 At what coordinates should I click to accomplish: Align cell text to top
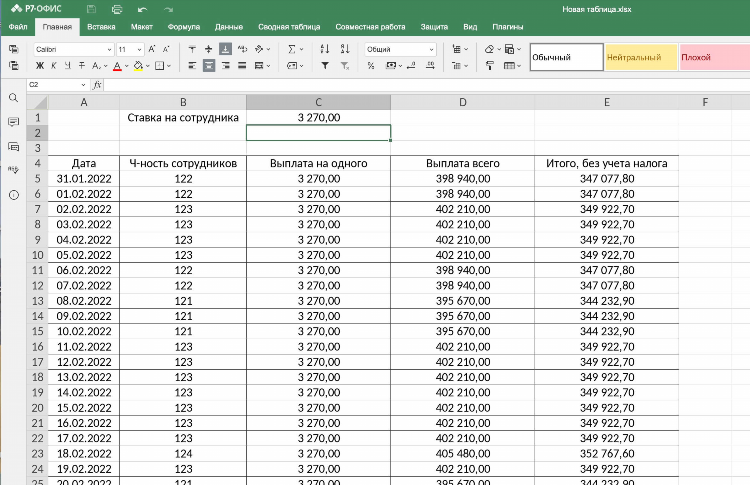click(192, 49)
